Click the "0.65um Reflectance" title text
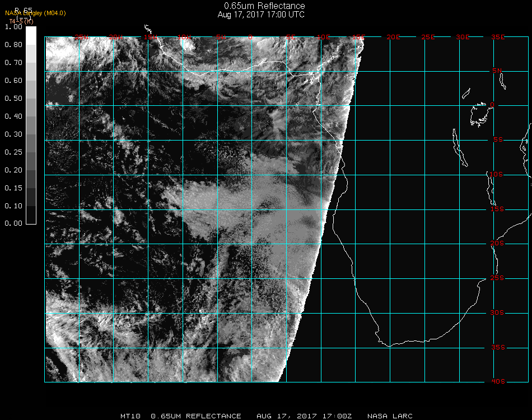532x420 pixels. 264,6
